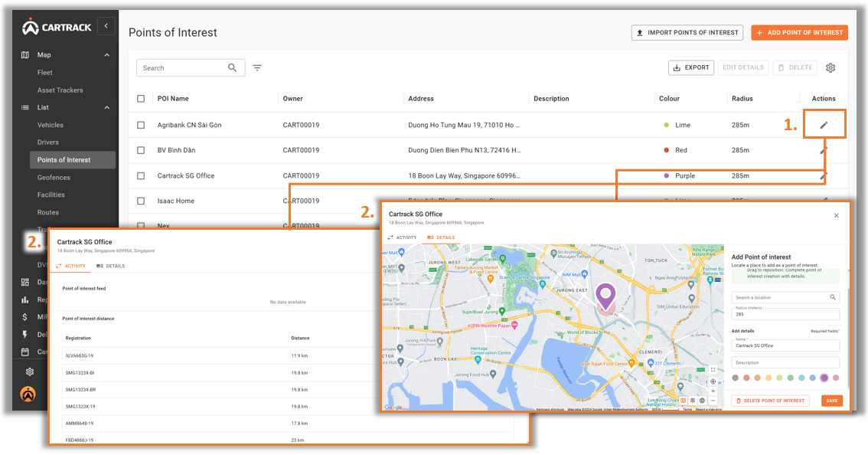Click Add Point of Interest button
This screenshot has width=868, height=455.
[x=799, y=33]
